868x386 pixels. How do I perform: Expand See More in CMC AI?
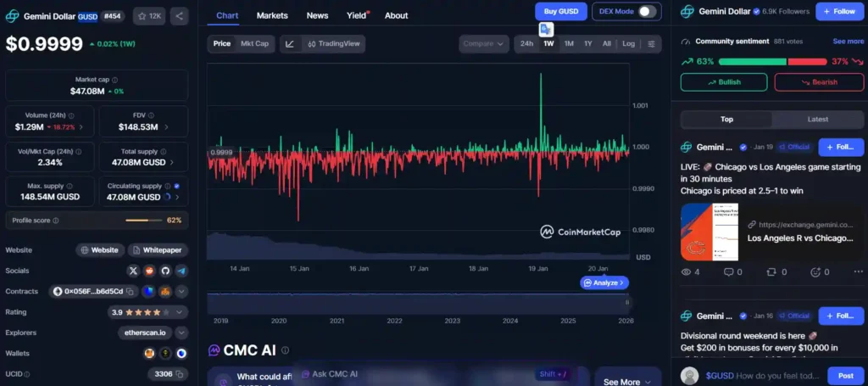pyautogui.click(x=627, y=382)
